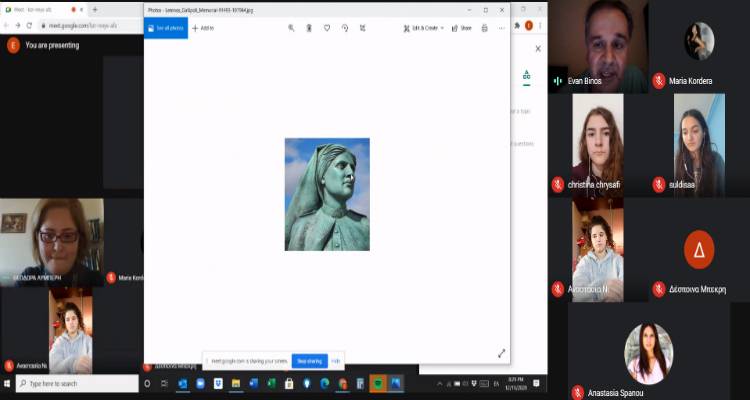The image size is (750, 400).
Task: Delete the photo using the trash icon
Action: point(309,28)
